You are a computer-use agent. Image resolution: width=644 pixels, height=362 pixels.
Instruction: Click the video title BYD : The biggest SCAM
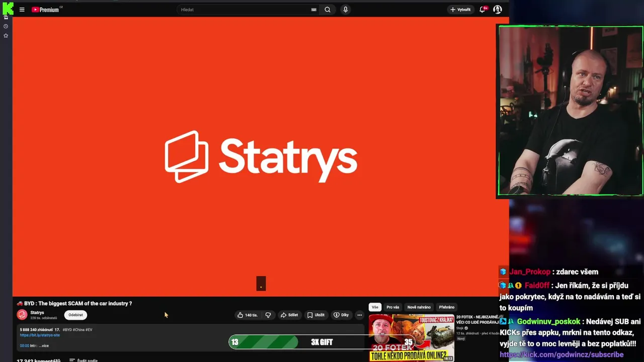pos(74,304)
